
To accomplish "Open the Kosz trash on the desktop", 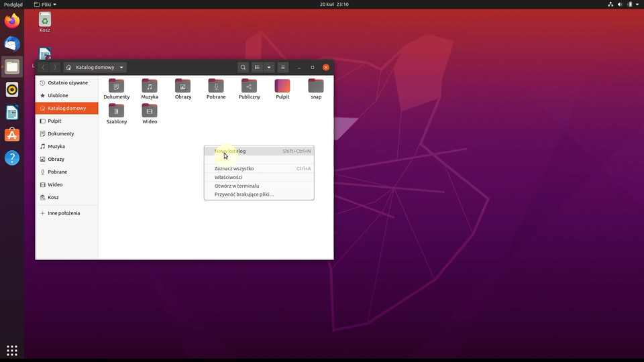I will (45, 20).
